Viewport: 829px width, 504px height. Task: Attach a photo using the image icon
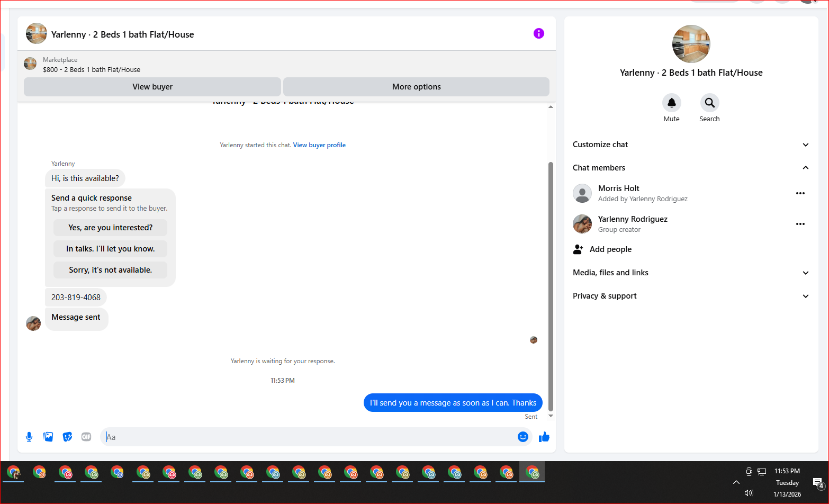(48, 437)
